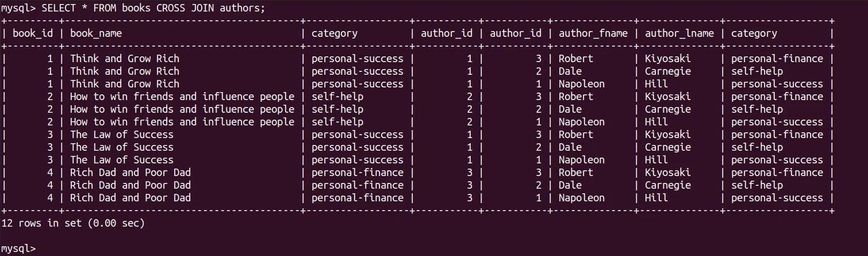Click the SELECT CROSS JOIN query text
Viewport: 868px width, 256px height.
pyautogui.click(x=153, y=8)
